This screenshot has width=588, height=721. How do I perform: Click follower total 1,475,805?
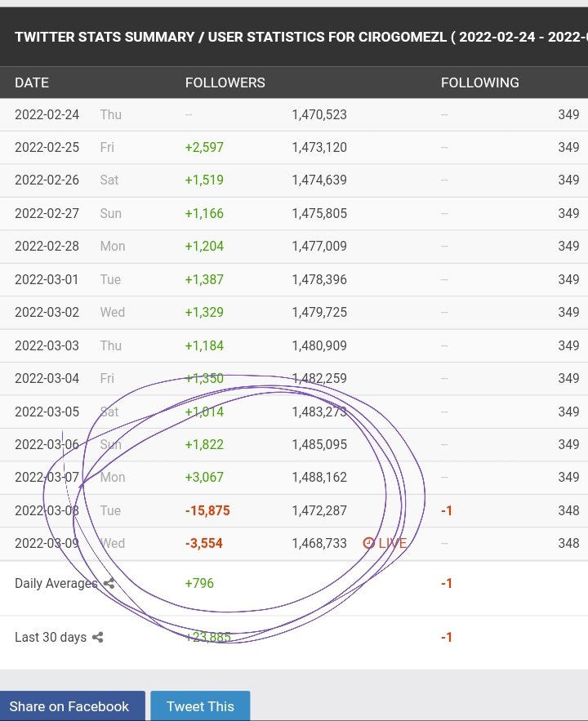pyautogui.click(x=319, y=213)
